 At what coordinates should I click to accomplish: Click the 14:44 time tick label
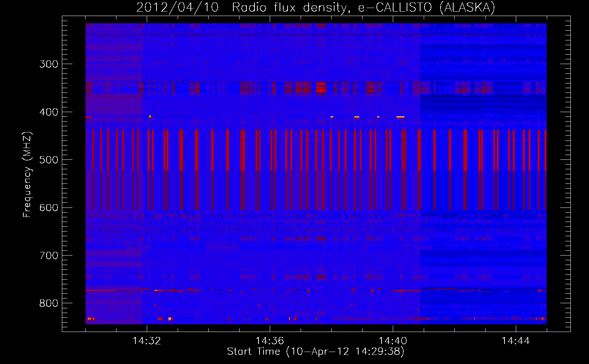pyautogui.click(x=516, y=341)
